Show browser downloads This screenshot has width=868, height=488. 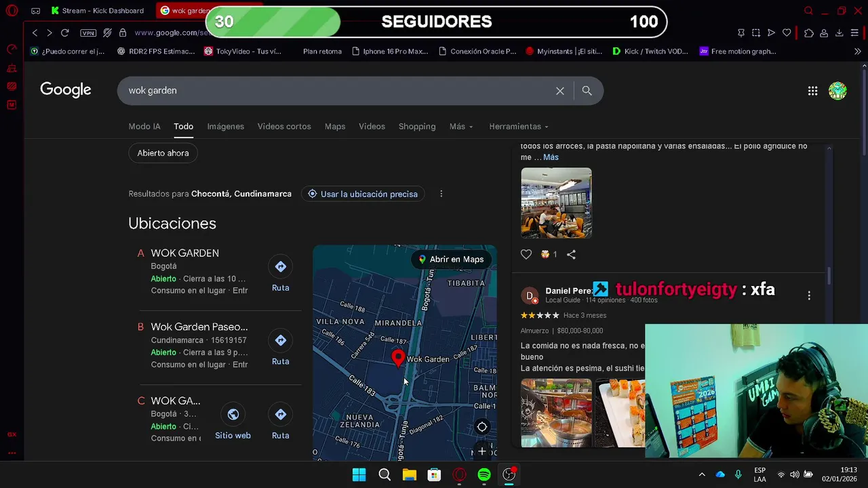pyautogui.click(x=839, y=33)
